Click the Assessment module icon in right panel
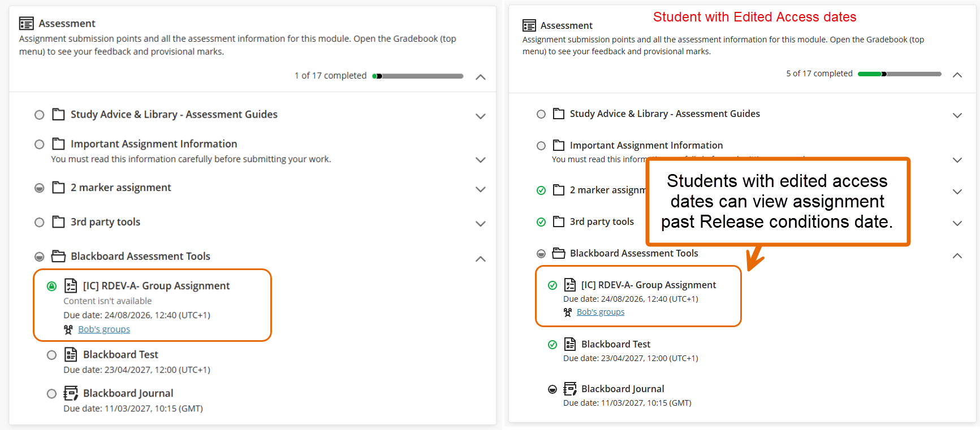980x430 pixels. [x=529, y=25]
